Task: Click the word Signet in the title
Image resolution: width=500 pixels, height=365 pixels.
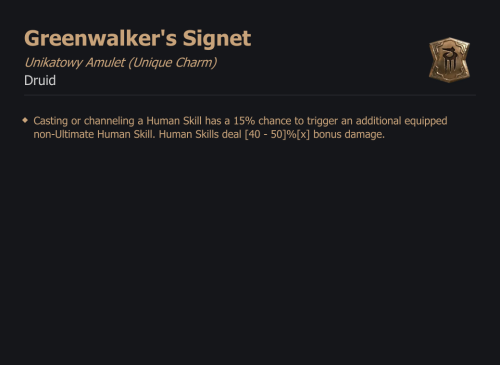Action: (217, 39)
